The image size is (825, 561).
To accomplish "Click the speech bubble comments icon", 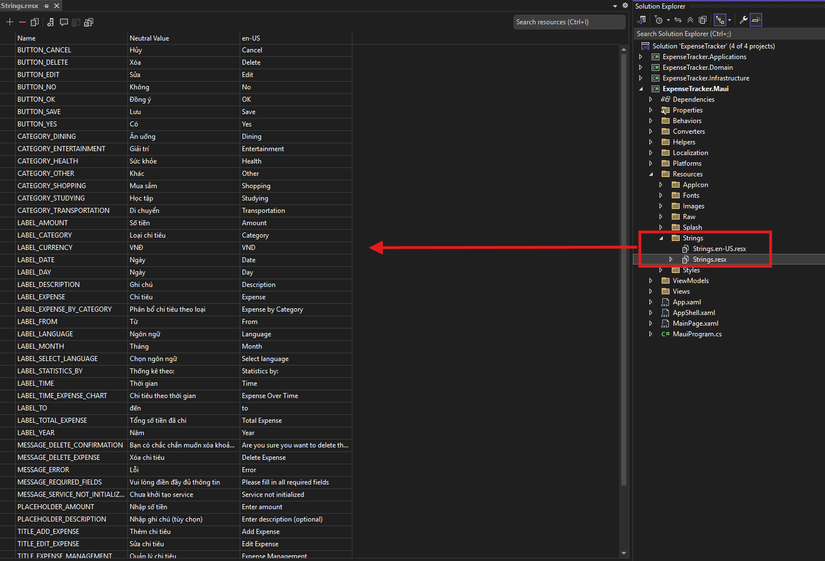I will (x=64, y=22).
